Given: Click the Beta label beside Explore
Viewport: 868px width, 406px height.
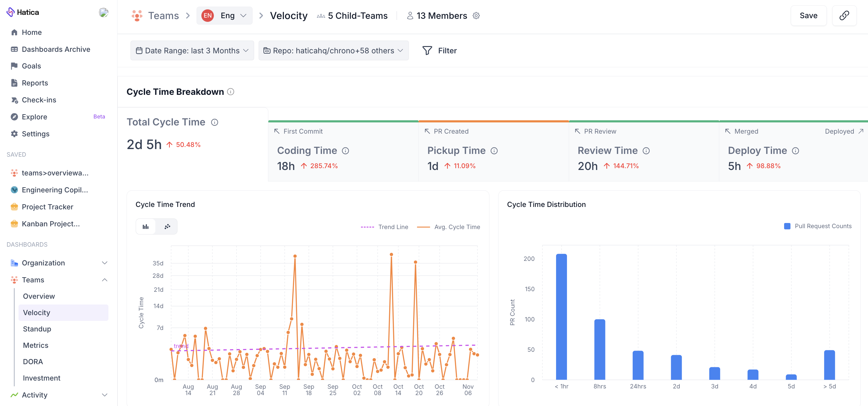Looking at the screenshot, I should tap(99, 117).
